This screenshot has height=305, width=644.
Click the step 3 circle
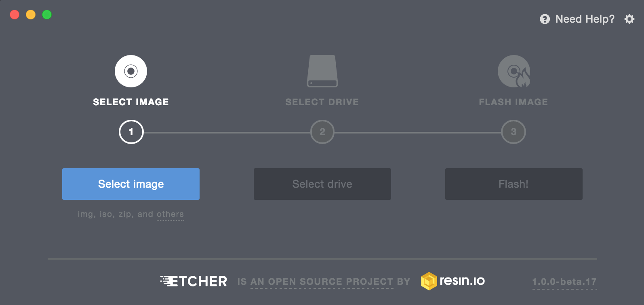coord(514,132)
